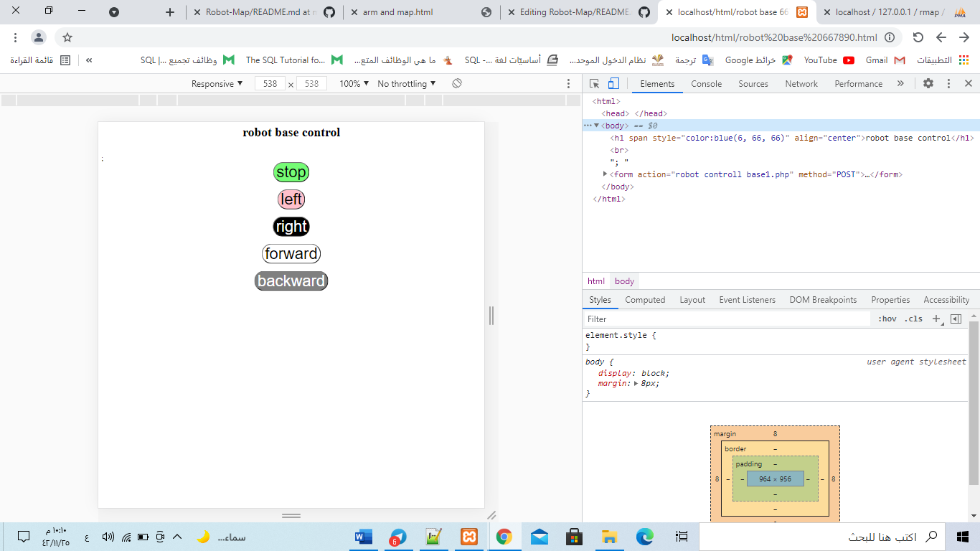Open the Windows Start menu

(x=963, y=537)
